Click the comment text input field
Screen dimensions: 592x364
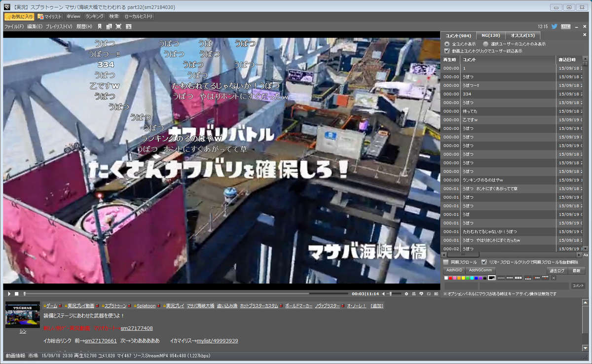click(524, 286)
